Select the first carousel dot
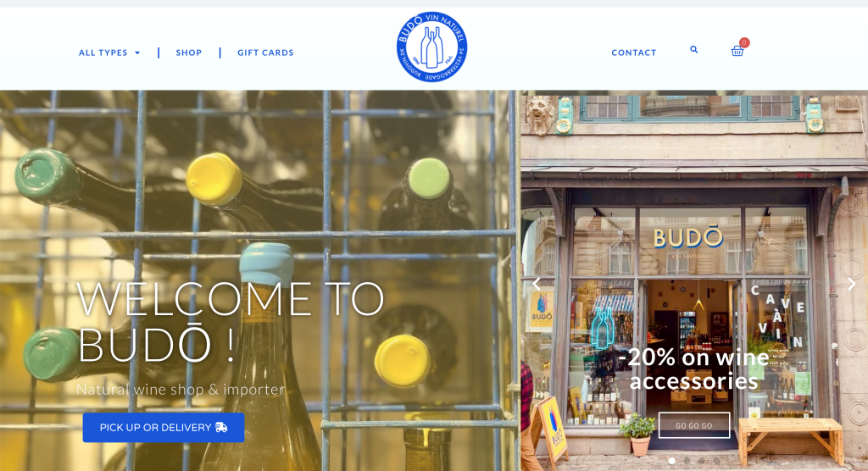Viewport: 868px width, 471px height. click(672, 461)
